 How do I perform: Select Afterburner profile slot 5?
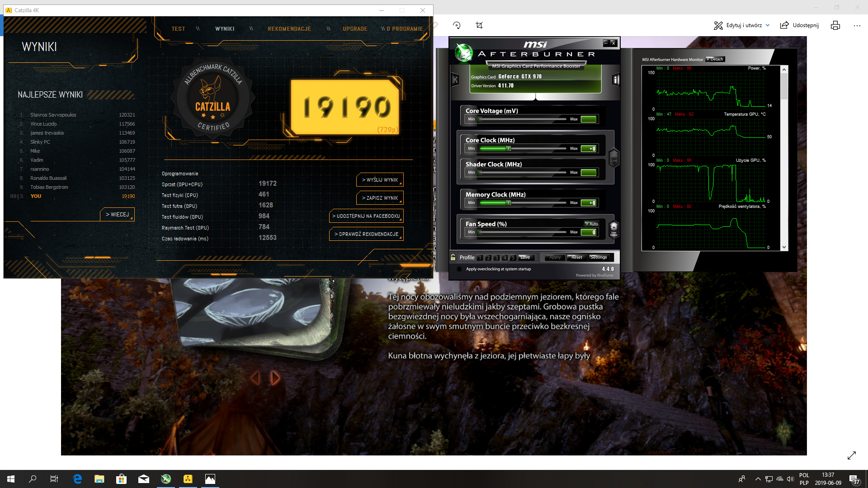click(x=513, y=258)
